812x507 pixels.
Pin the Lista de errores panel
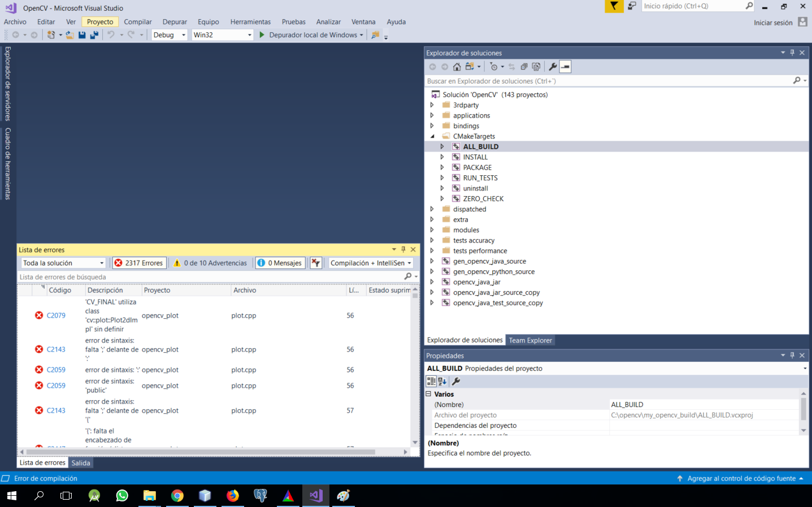[x=403, y=249]
